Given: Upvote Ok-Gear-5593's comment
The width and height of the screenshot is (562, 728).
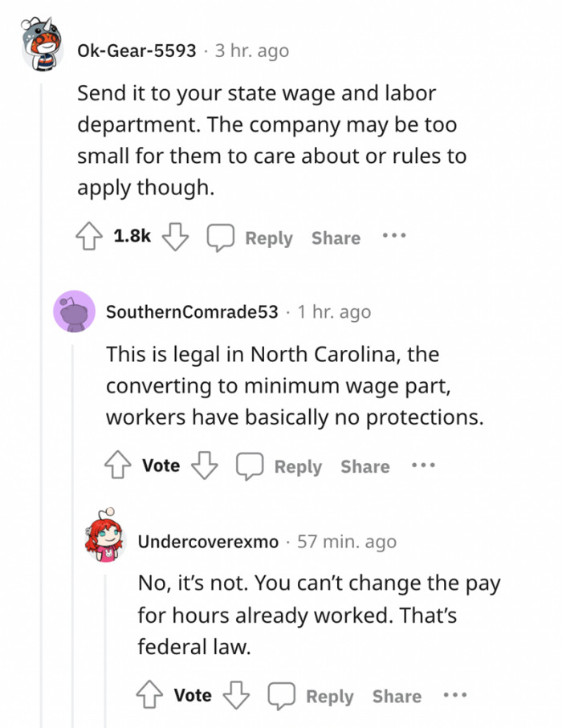Looking at the screenshot, I should (x=88, y=237).
